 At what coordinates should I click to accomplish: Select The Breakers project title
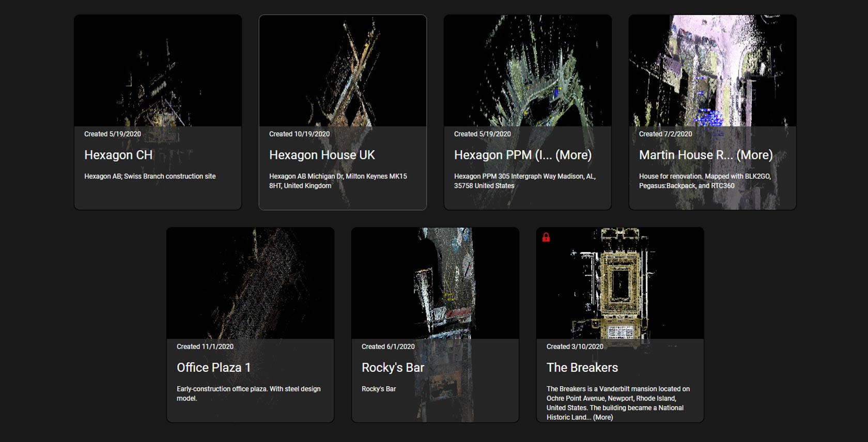click(582, 368)
